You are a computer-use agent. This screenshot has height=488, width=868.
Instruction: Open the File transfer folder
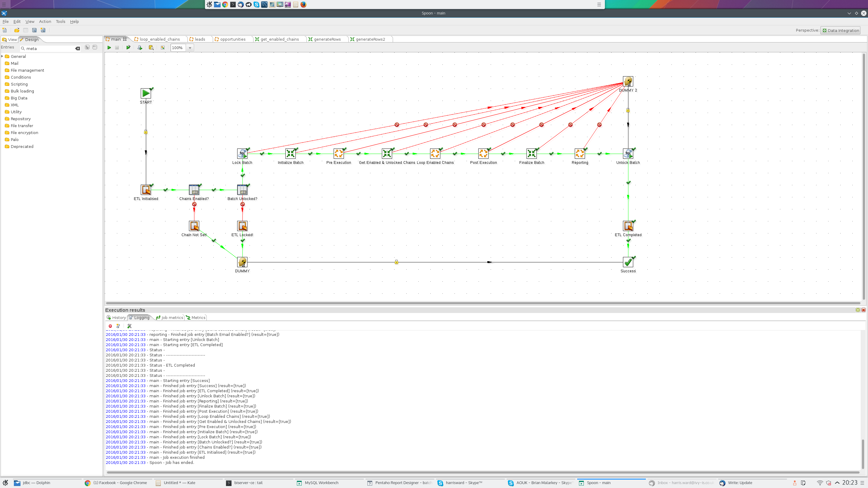[19, 126]
